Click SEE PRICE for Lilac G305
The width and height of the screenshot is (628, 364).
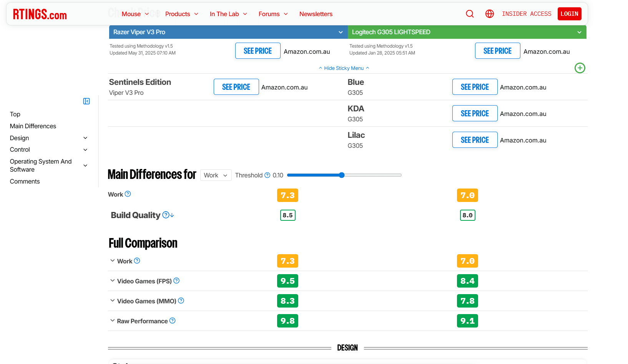pos(475,140)
